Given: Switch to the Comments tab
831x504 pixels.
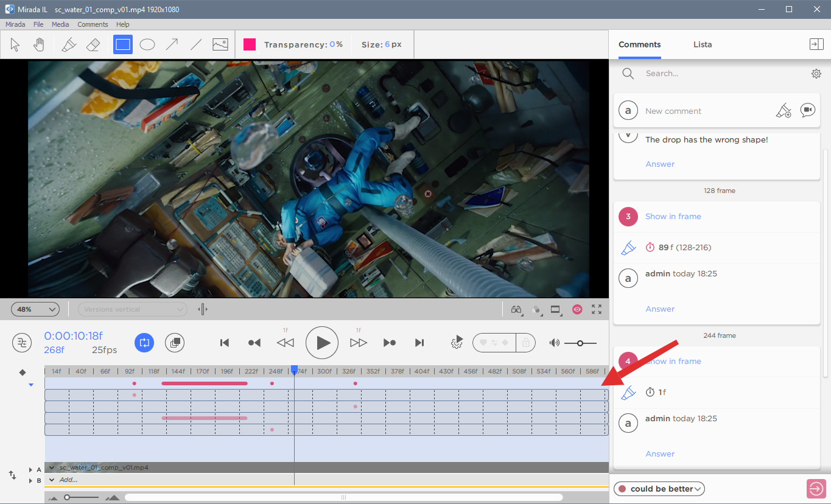Looking at the screenshot, I should [x=639, y=44].
